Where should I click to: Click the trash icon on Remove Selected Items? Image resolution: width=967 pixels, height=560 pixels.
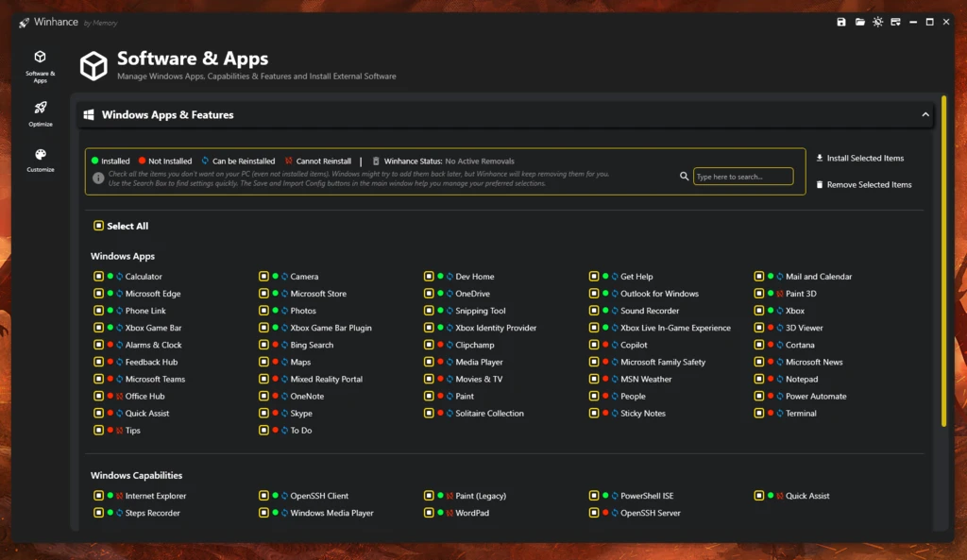[820, 184]
